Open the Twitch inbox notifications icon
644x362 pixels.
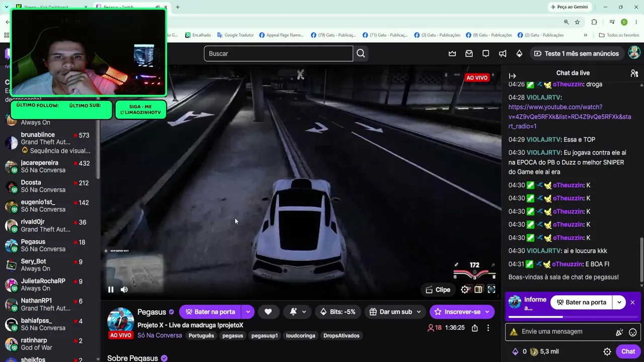(x=469, y=53)
